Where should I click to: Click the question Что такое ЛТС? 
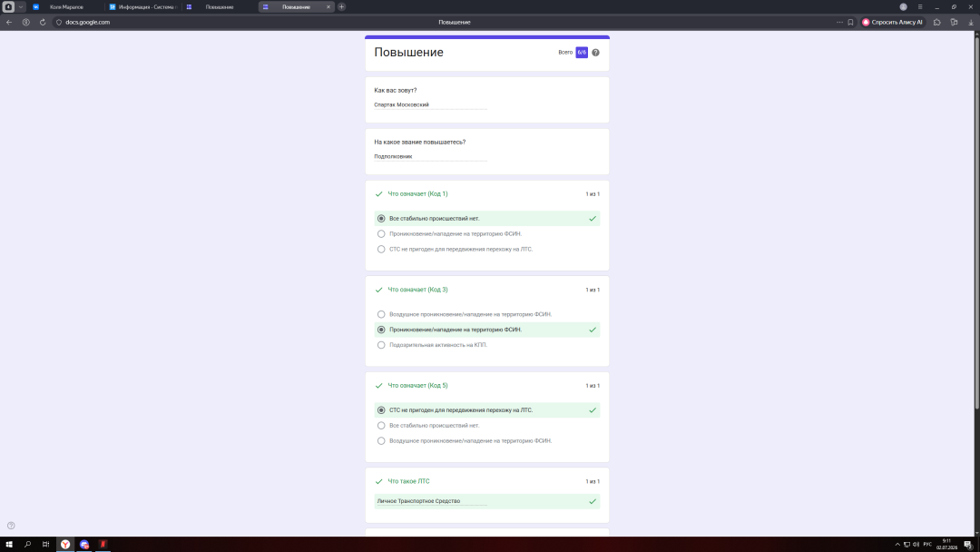coord(408,481)
